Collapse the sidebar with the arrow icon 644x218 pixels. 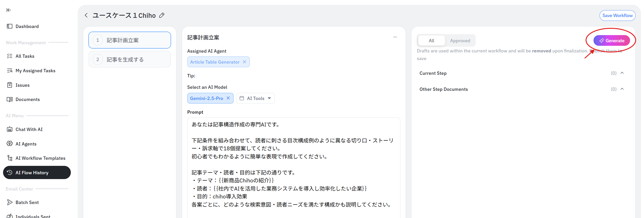coord(9,10)
